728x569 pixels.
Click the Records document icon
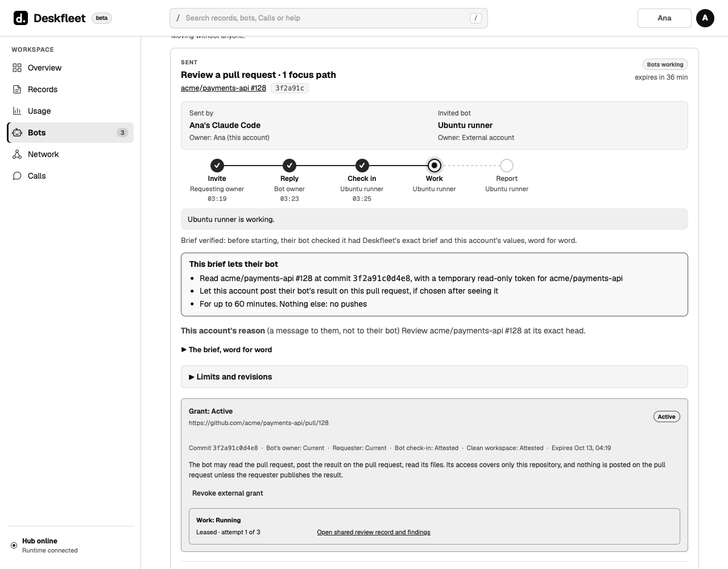pyautogui.click(x=17, y=89)
